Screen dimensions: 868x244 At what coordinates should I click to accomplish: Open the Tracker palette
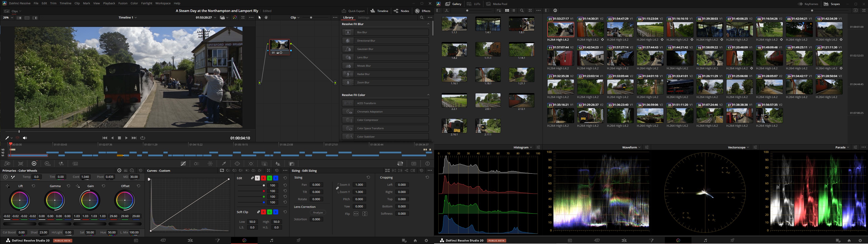pos(251,164)
